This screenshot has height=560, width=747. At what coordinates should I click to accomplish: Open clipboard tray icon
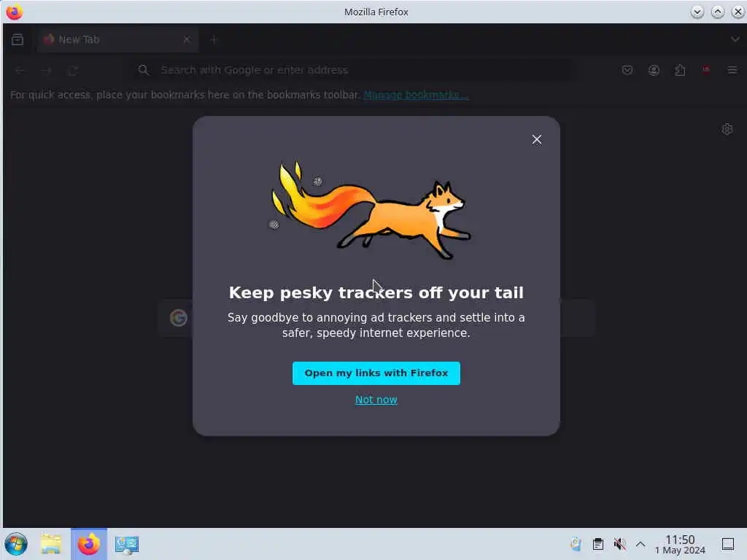tap(598, 544)
